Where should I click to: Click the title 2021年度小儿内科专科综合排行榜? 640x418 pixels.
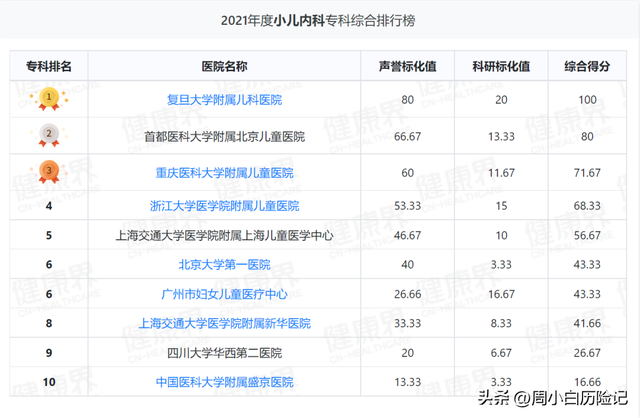(x=318, y=20)
